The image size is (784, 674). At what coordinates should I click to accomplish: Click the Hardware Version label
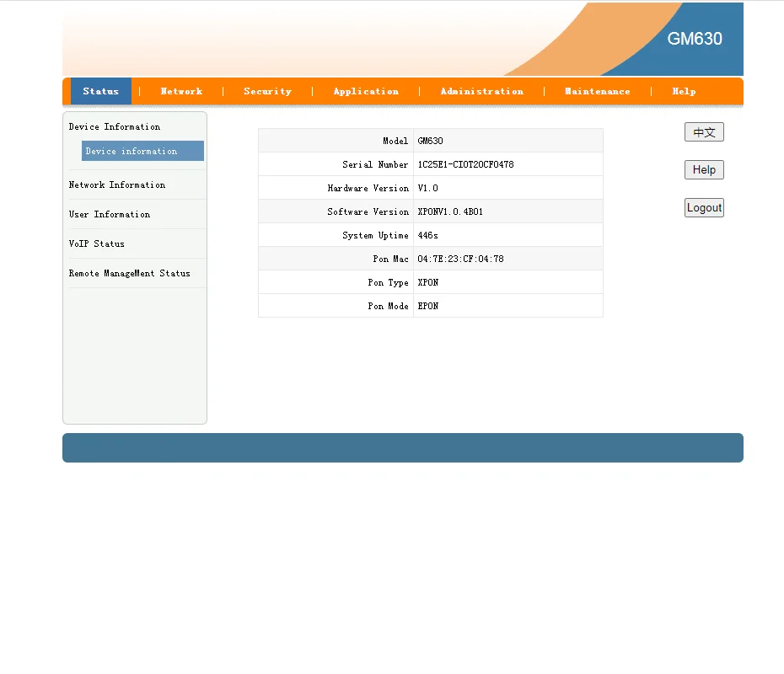[x=368, y=189]
